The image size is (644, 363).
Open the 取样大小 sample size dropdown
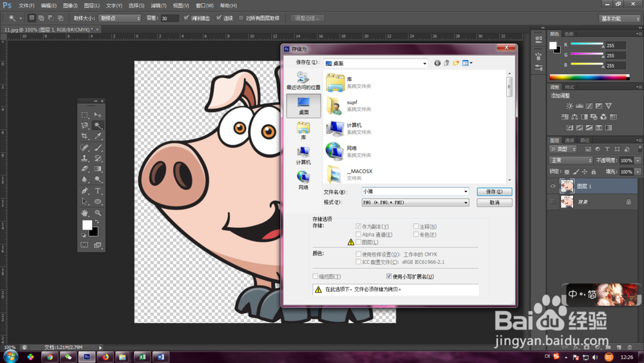120,18
